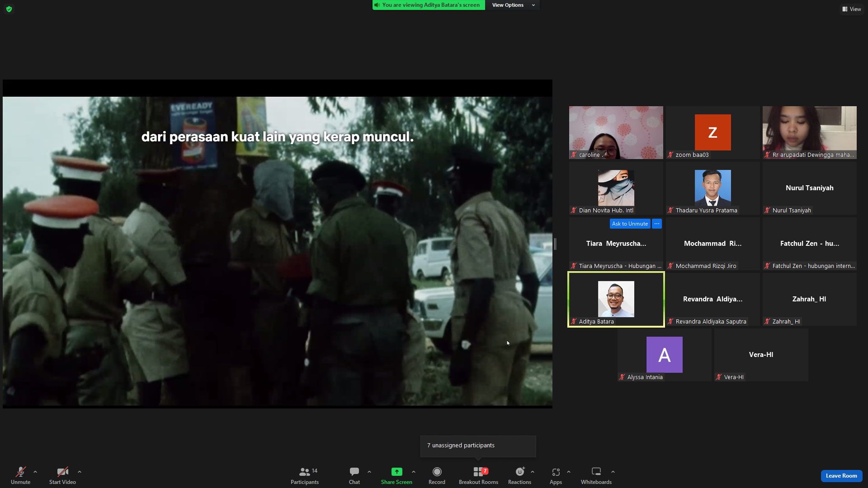Click muted mic icon on Vera-HI's tile
This screenshot has width=868, height=488.
tap(719, 377)
